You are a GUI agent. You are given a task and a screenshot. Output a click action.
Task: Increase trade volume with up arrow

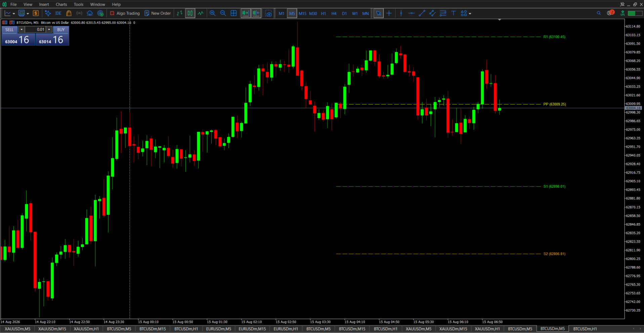(49, 30)
